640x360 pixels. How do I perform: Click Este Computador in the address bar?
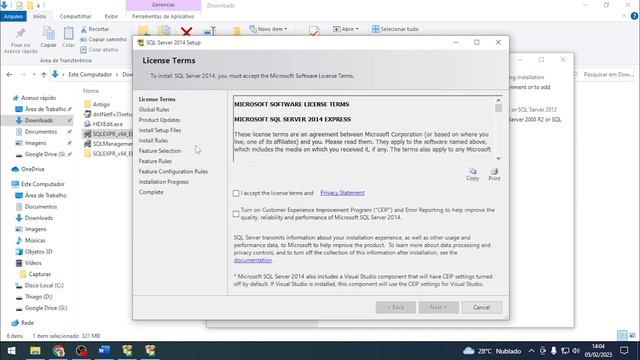[x=90, y=74]
